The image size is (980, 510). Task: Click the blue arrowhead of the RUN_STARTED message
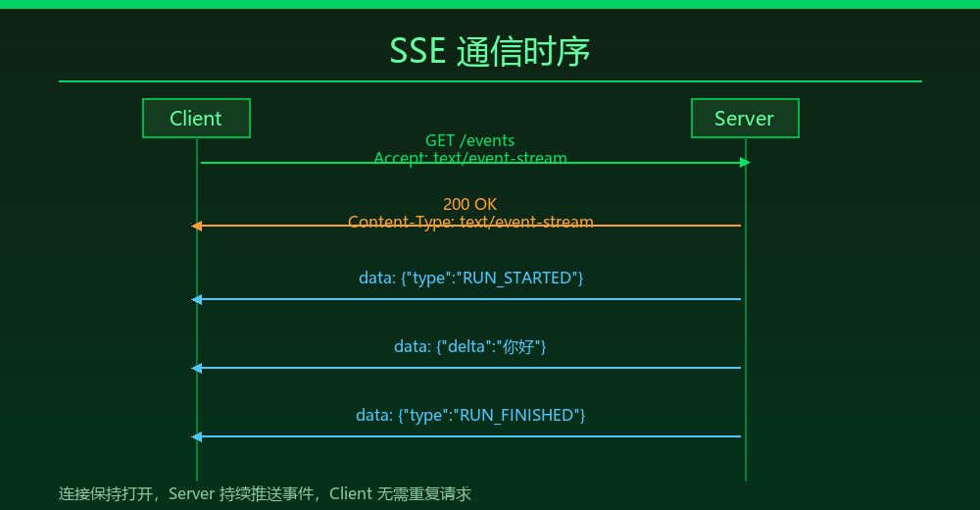pos(197,299)
